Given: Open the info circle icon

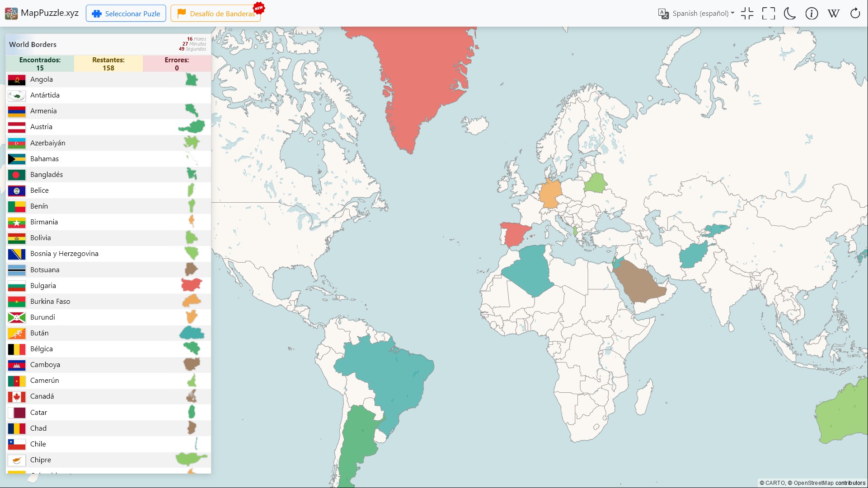Looking at the screenshot, I should (812, 14).
